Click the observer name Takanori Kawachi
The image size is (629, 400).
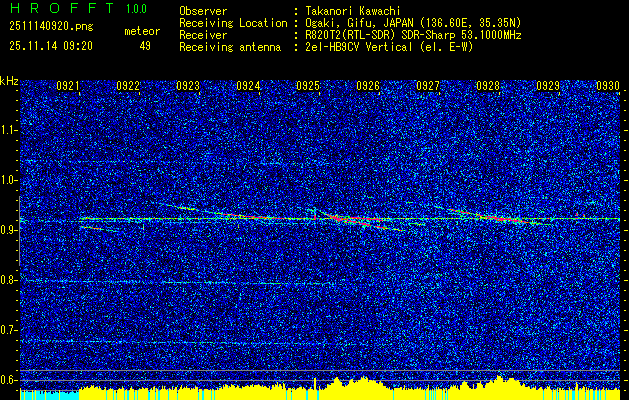tap(351, 11)
